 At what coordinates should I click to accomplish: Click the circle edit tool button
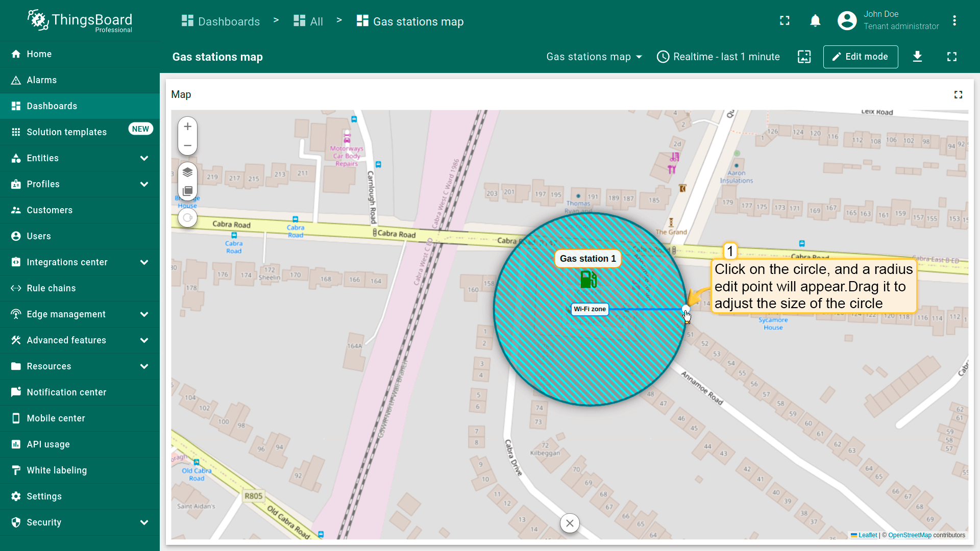[187, 218]
